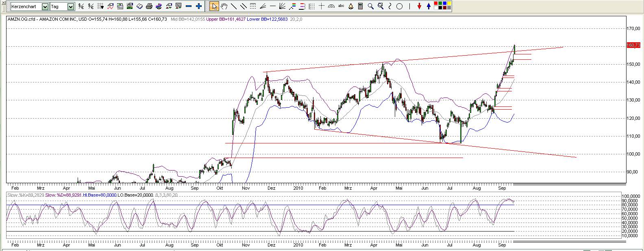The height and width of the screenshot is (251, 644).
Task: Click the alarm bell icon
Action: click(x=351, y=6)
